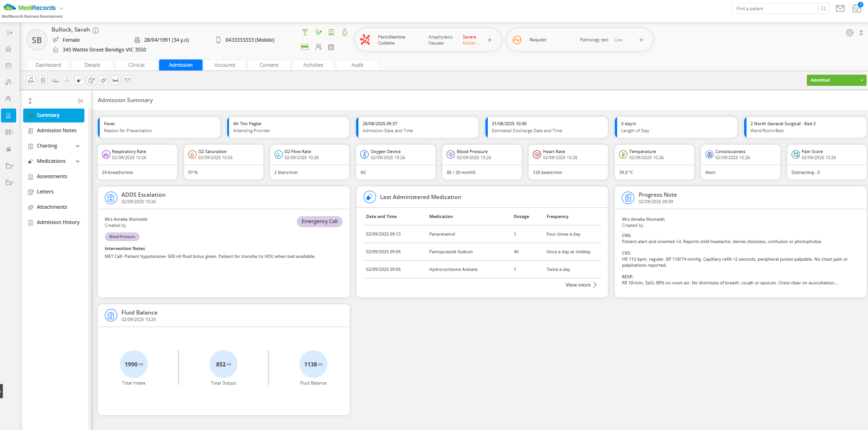Viewport: 868px width, 430px height.
Task: Click the envelope icon in the admission toolbar
Action: click(128, 80)
